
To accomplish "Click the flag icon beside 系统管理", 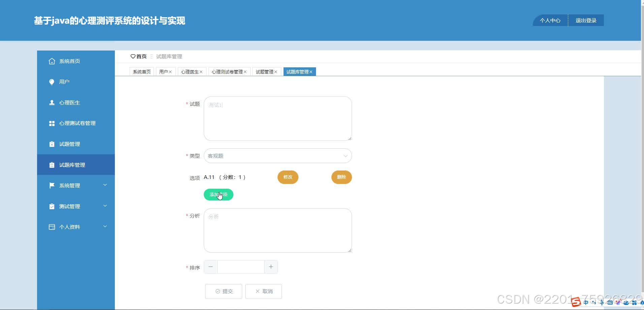I will (52, 186).
